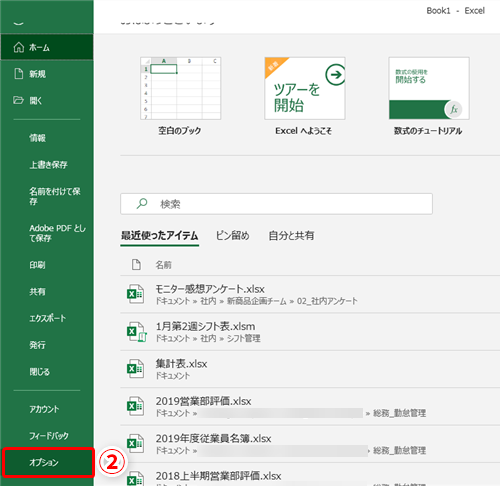
Task: Select 新規 in the sidebar
Action: click(x=47, y=74)
